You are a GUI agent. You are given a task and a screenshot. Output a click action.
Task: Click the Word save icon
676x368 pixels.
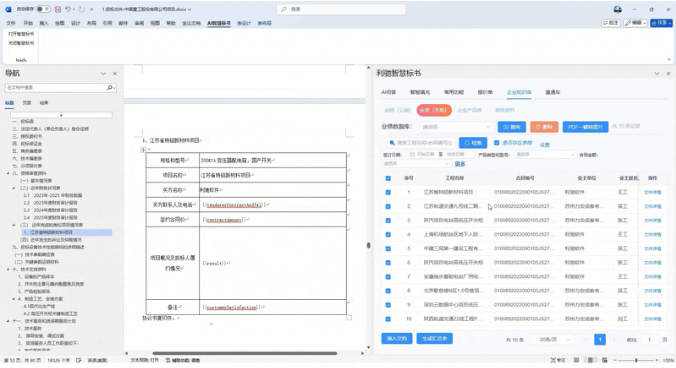click(x=58, y=9)
